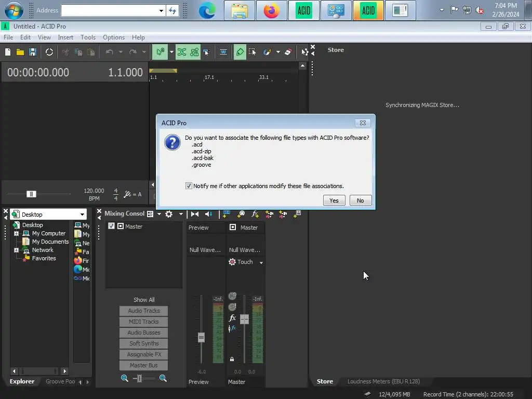
Task: Toggle Lock Envelopes to Events icon
Action: [194, 52]
